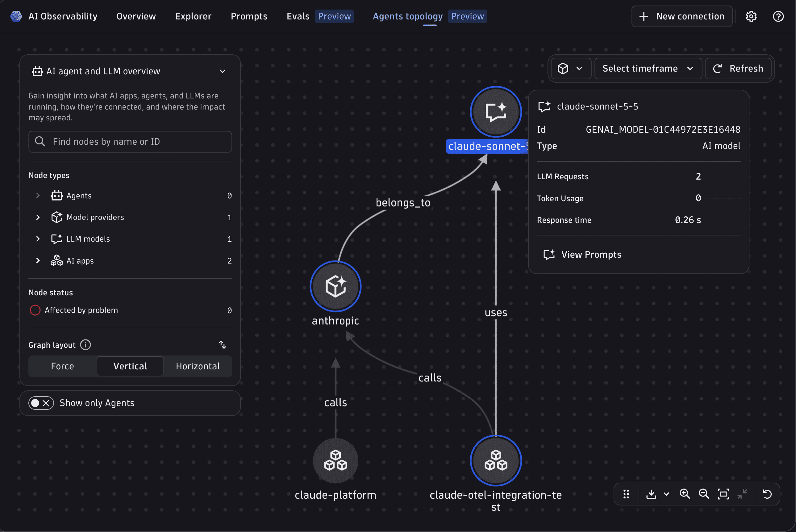
Task: Click the Preview badge next to Evals
Action: [334, 16]
